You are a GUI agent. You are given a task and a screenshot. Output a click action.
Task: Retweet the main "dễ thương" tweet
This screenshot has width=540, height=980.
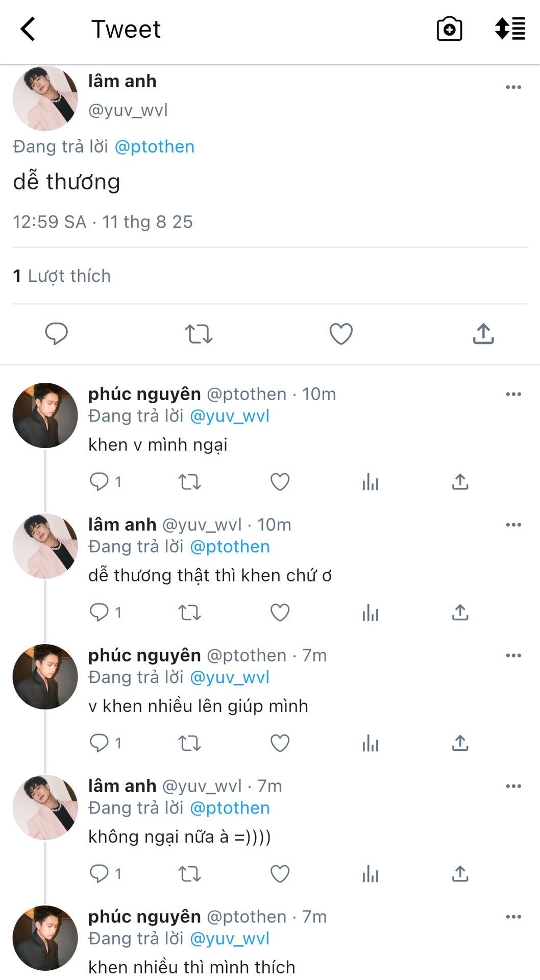click(x=199, y=334)
